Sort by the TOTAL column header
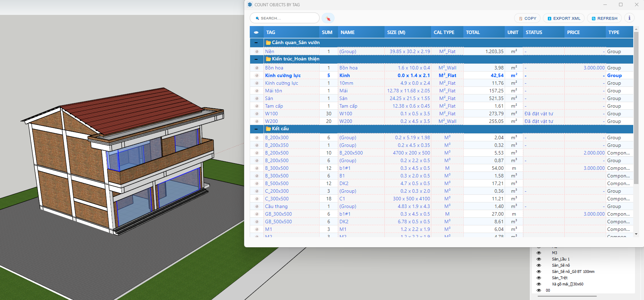 pyautogui.click(x=473, y=32)
